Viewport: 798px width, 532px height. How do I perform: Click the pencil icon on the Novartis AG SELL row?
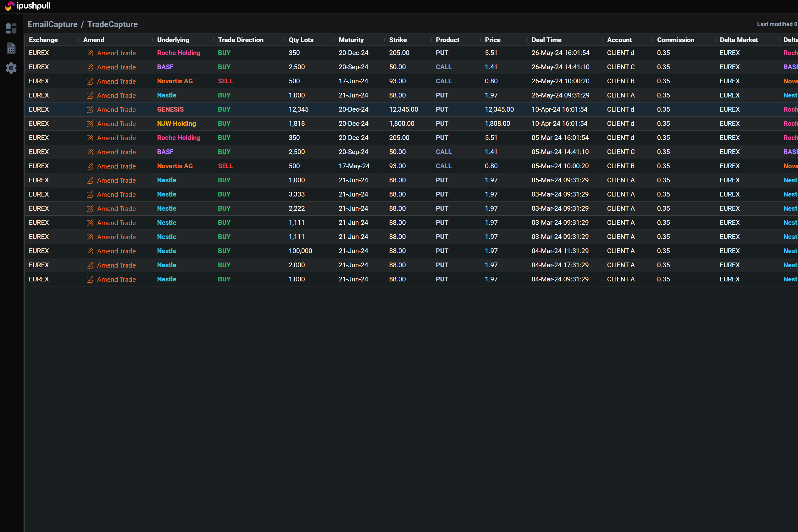click(90, 81)
